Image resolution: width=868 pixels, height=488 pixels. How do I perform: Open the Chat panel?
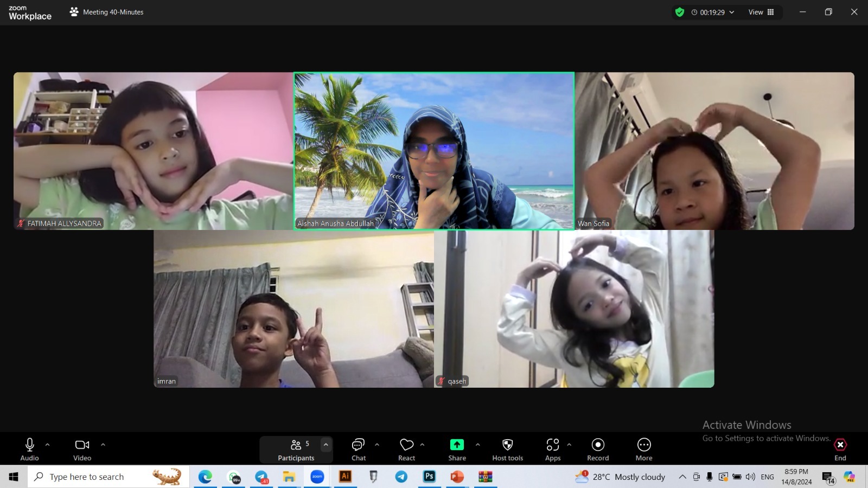[x=359, y=450]
